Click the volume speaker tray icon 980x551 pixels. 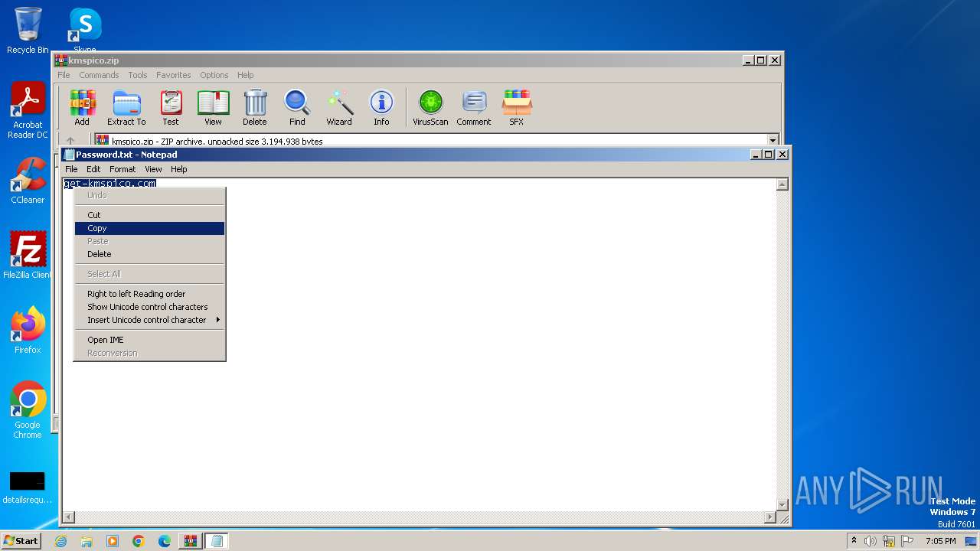point(871,541)
